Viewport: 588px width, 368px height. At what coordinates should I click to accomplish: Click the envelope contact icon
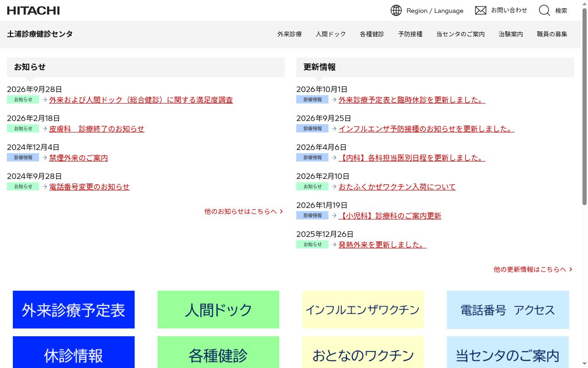pyautogui.click(x=481, y=10)
